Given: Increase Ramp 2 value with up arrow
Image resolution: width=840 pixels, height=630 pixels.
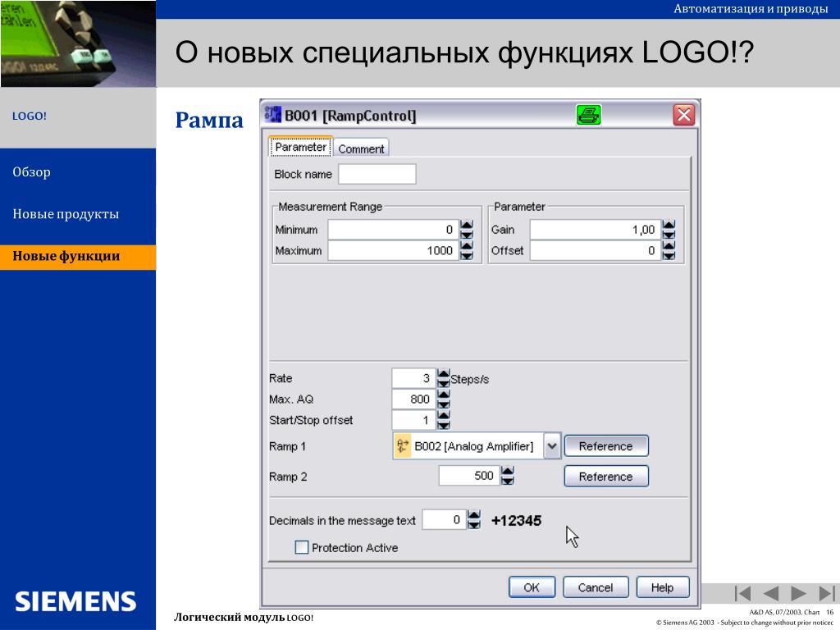Looking at the screenshot, I should 507,471.
